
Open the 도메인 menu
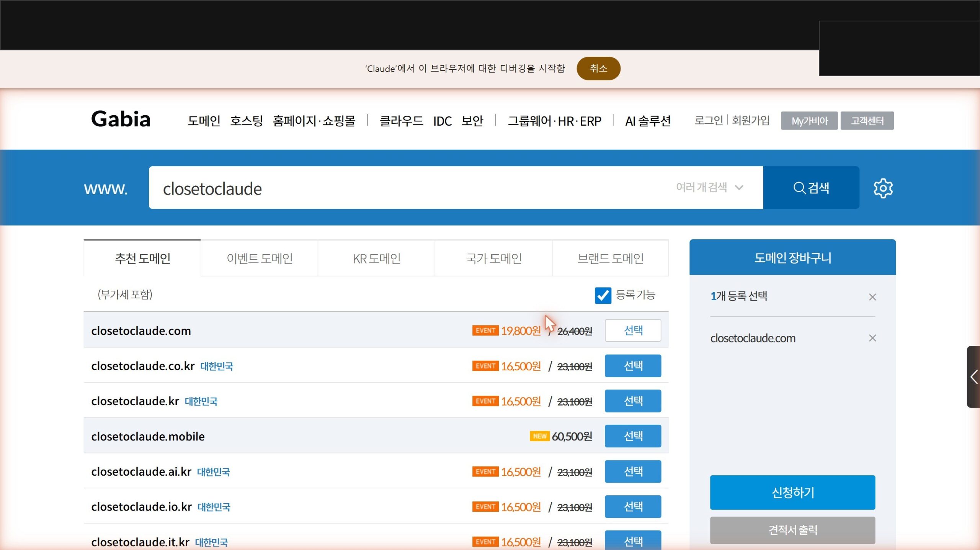204,121
